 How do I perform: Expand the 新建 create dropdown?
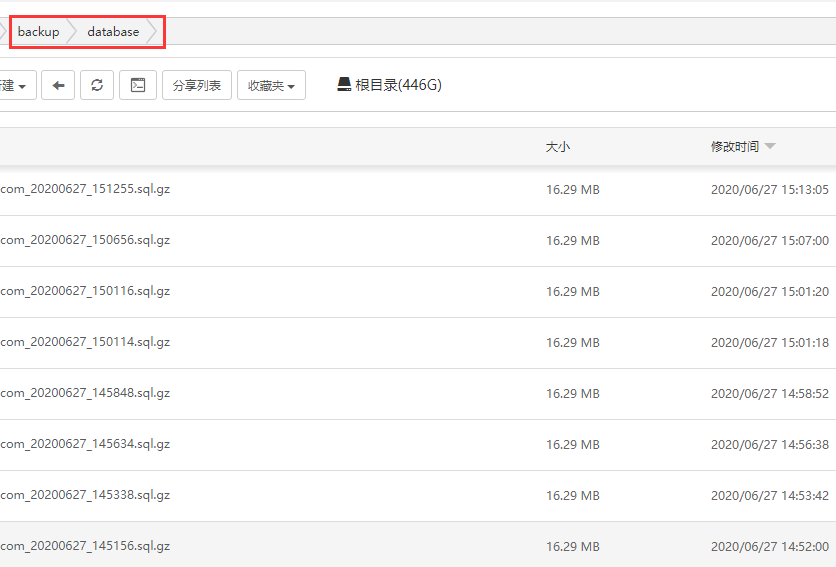tap(16, 85)
